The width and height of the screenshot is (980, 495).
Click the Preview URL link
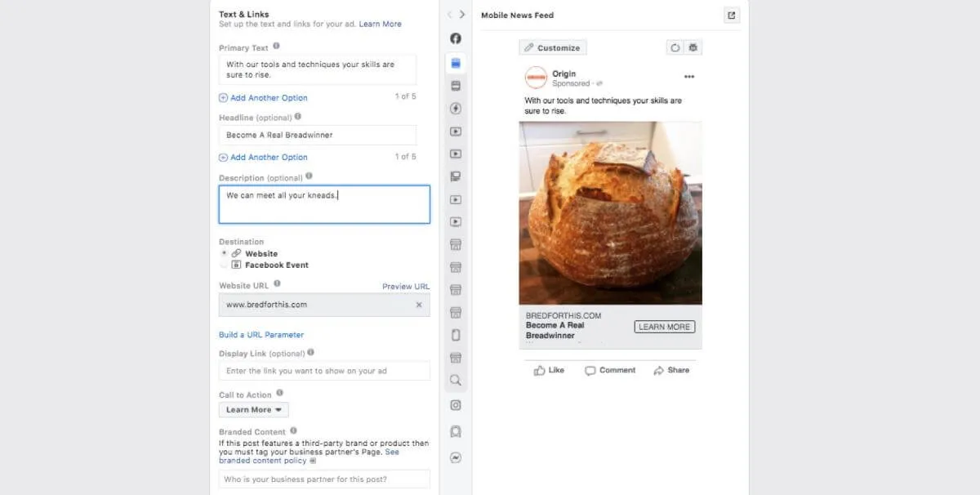click(405, 287)
